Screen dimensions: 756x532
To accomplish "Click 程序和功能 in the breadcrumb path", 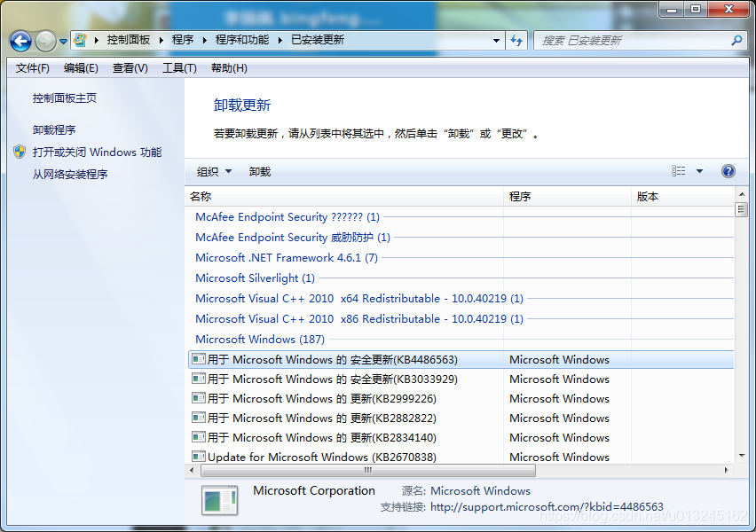I will pos(242,40).
